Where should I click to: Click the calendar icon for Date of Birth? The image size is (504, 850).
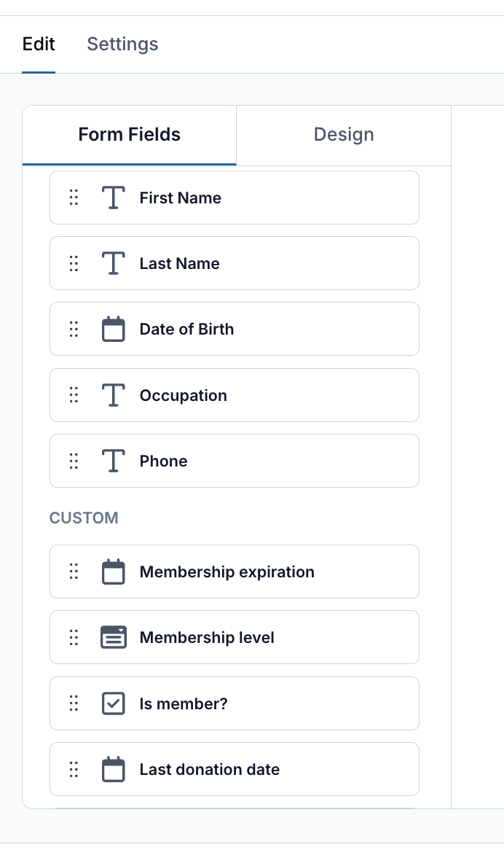click(x=113, y=329)
